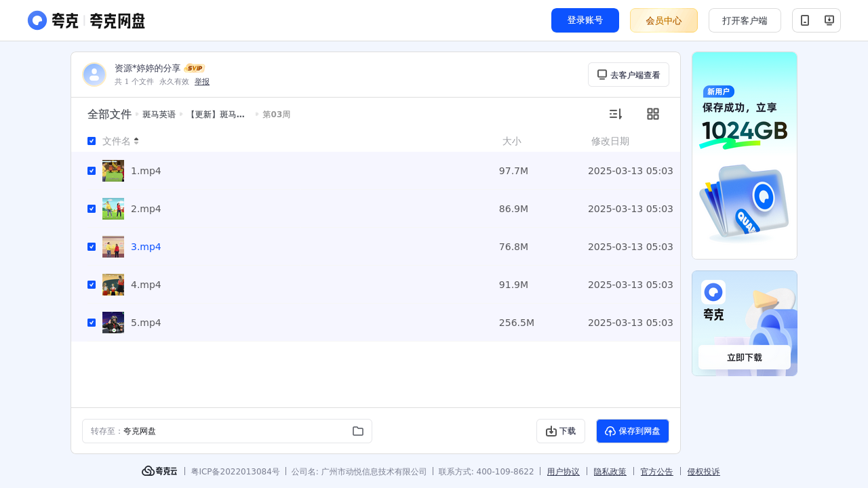Click 保存到网盘 button

click(x=633, y=431)
